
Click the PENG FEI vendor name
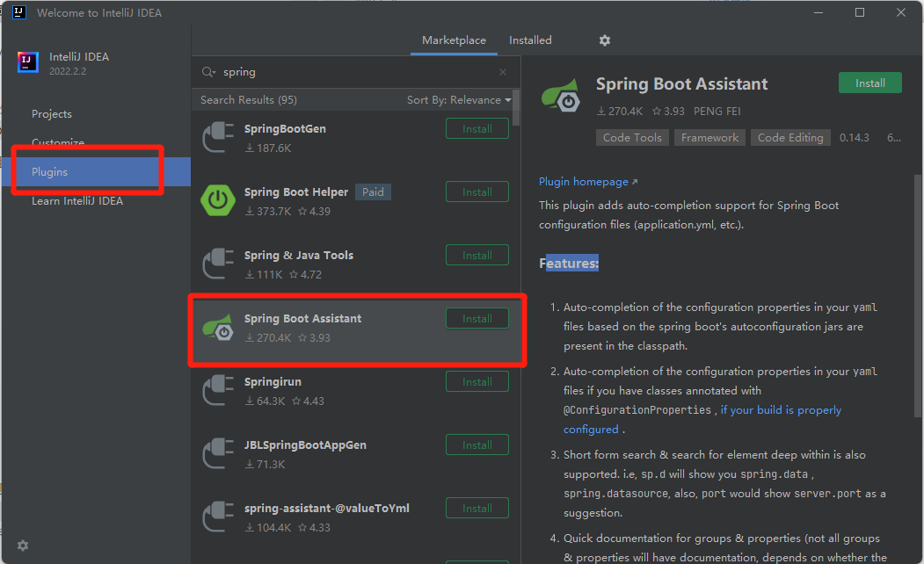coord(717,112)
